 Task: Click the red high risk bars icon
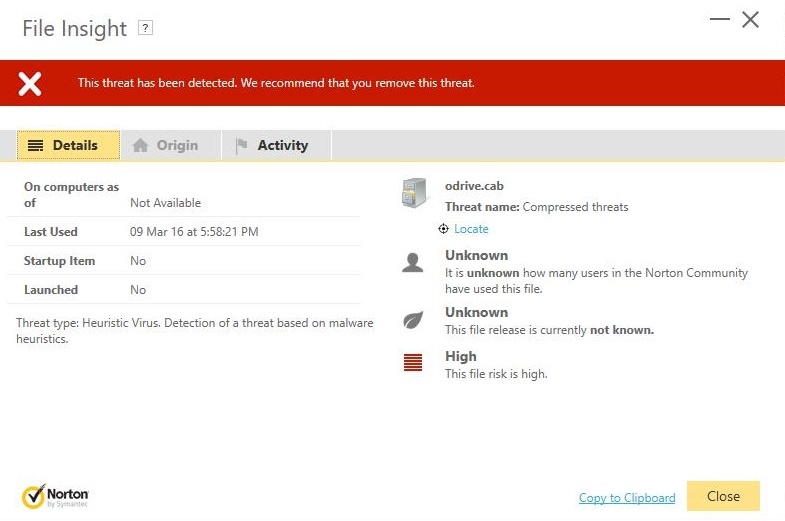point(413,362)
